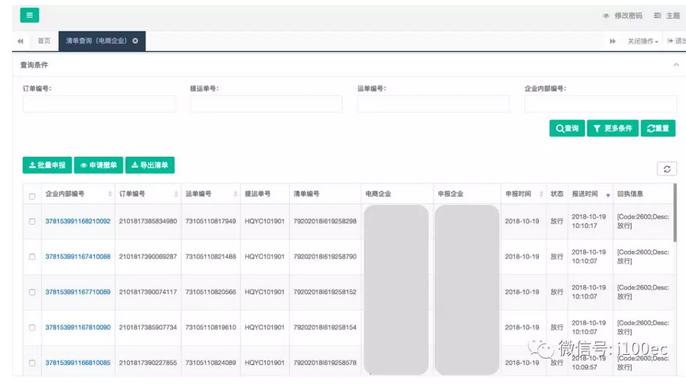
Task: Sort by 报送时间 column arrow
Action: 608,195
